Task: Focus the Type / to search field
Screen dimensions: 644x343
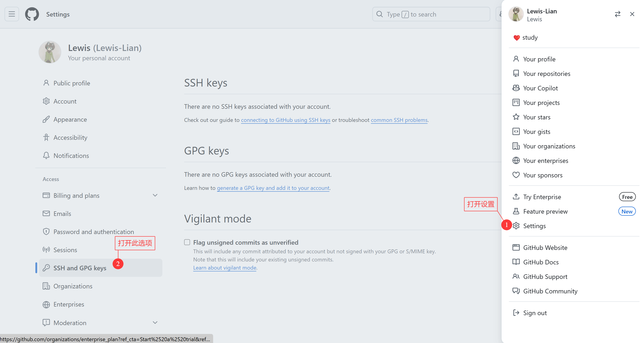Action: (431, 14)
